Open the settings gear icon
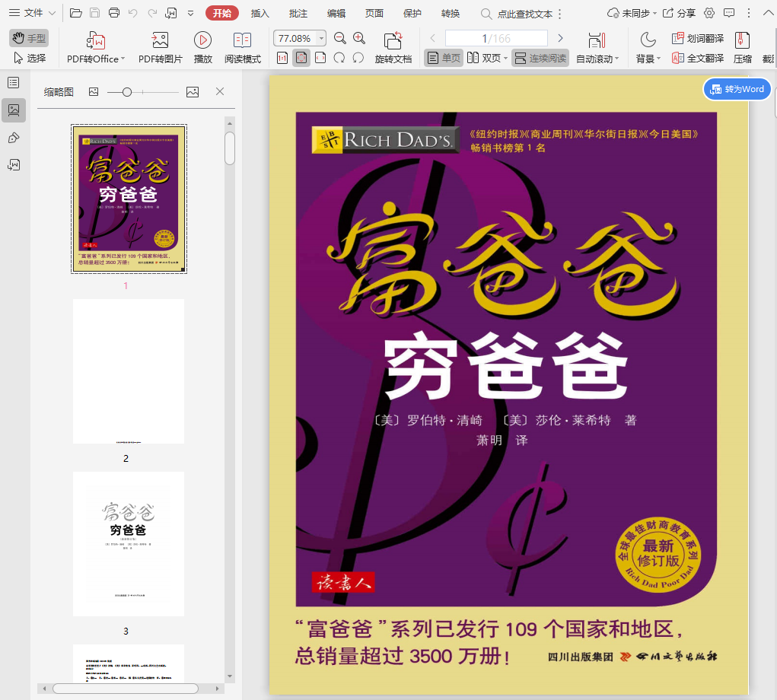Viewport: 777px width, 700px height. 709,14
